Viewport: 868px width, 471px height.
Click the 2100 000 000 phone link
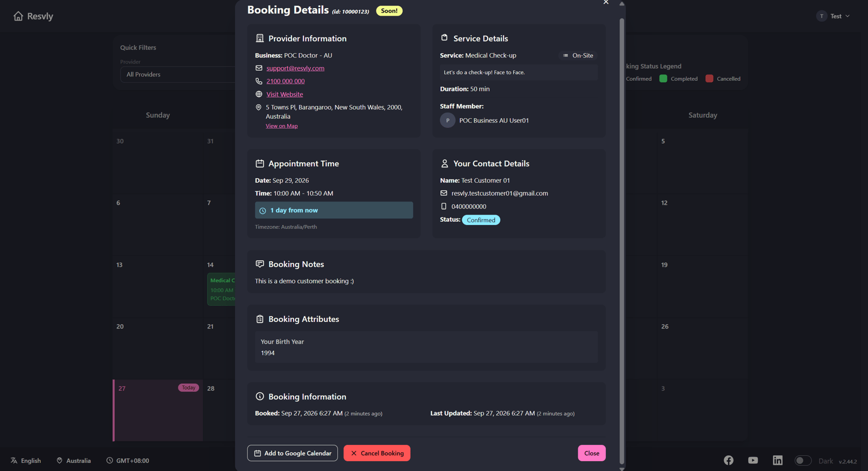tap(285, 81)
